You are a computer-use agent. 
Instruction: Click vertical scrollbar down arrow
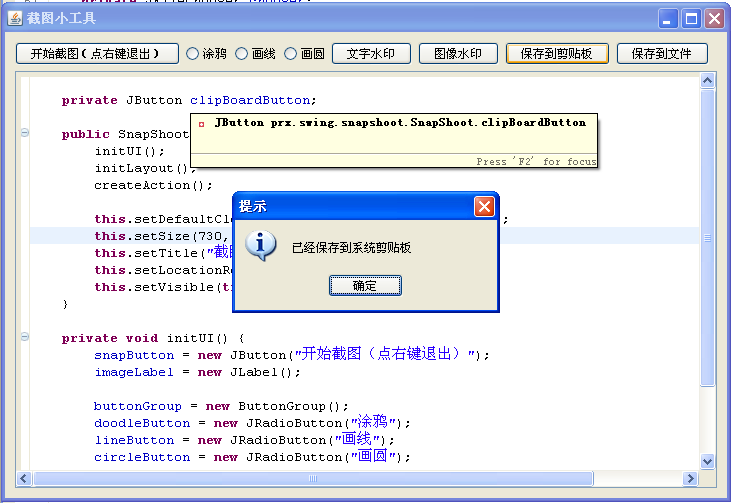click(x=708, y=461)
